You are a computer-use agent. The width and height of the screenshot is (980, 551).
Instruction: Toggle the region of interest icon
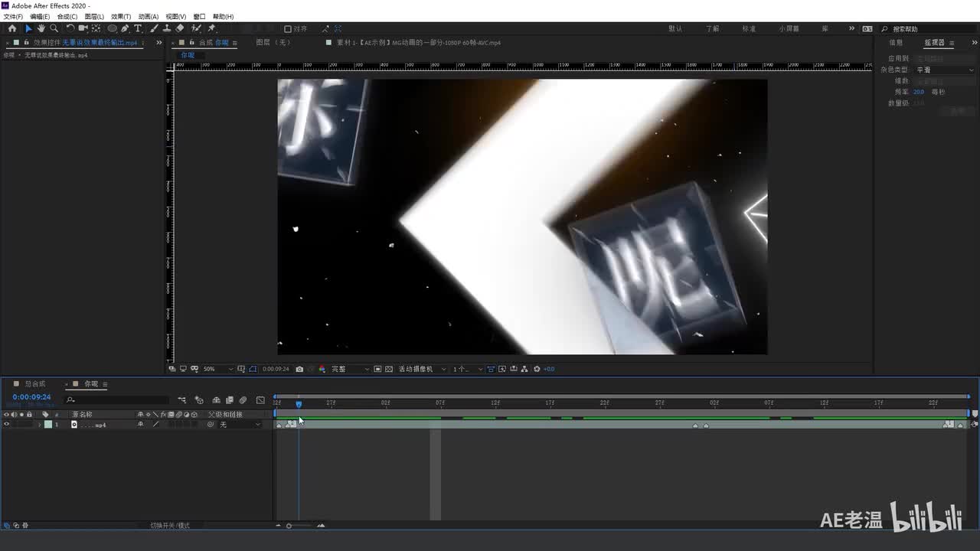tap(377, 369)
